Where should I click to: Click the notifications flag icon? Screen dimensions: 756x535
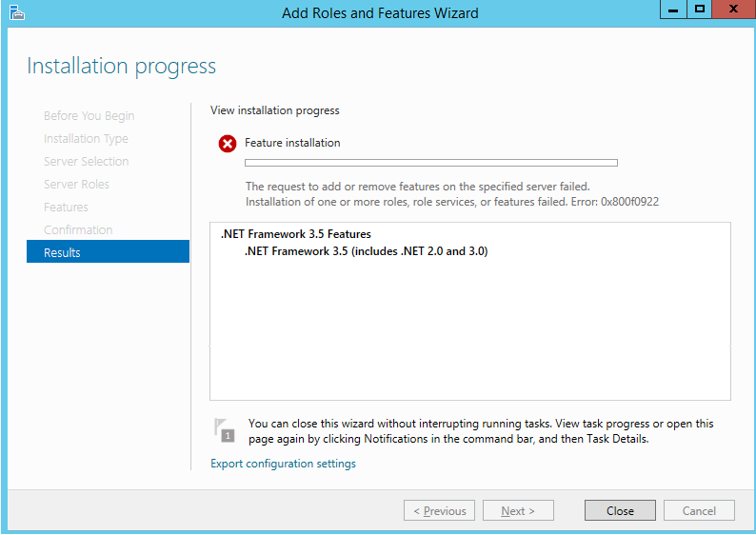pos(224,430)
